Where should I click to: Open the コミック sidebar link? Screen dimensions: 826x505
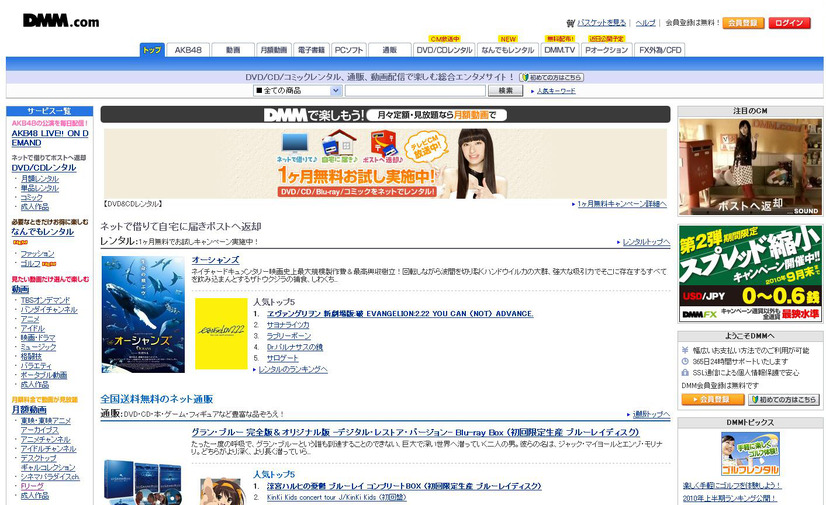[x=32, y=197]
